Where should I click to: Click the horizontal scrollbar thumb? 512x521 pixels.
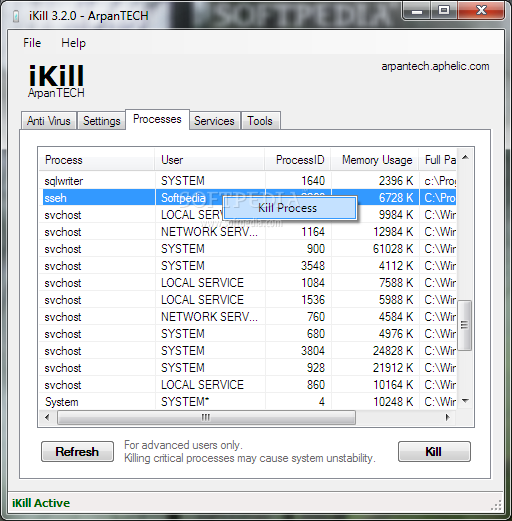tap(206, 417)
